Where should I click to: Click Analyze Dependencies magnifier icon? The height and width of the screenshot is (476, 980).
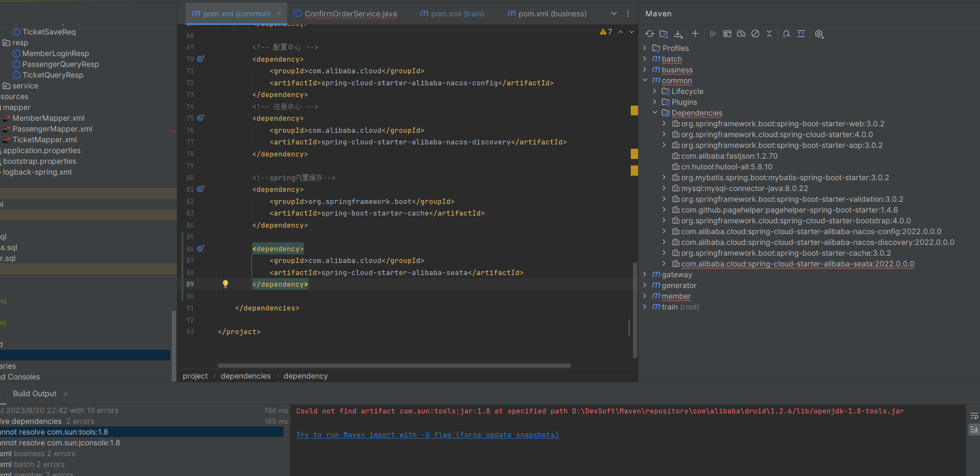click(786, 34)
